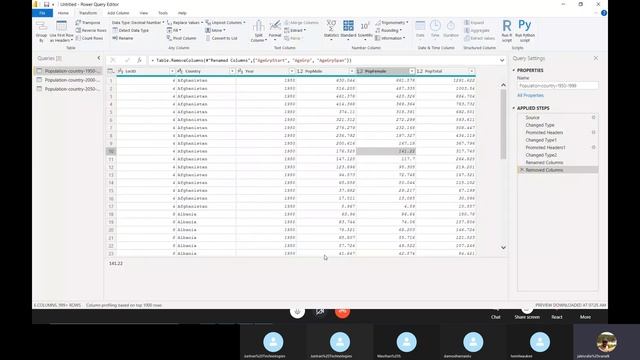
Task: Click the help question mark icon
Action: tap(604, 13)
